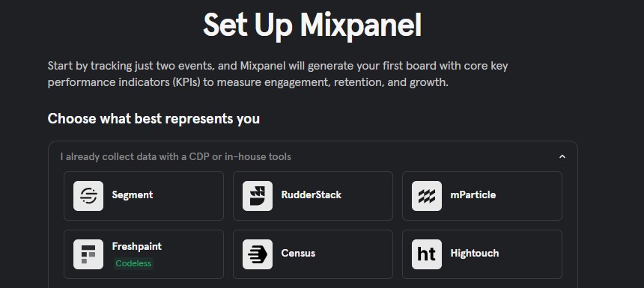Choose the Census option label

click(x=298, y=253)
